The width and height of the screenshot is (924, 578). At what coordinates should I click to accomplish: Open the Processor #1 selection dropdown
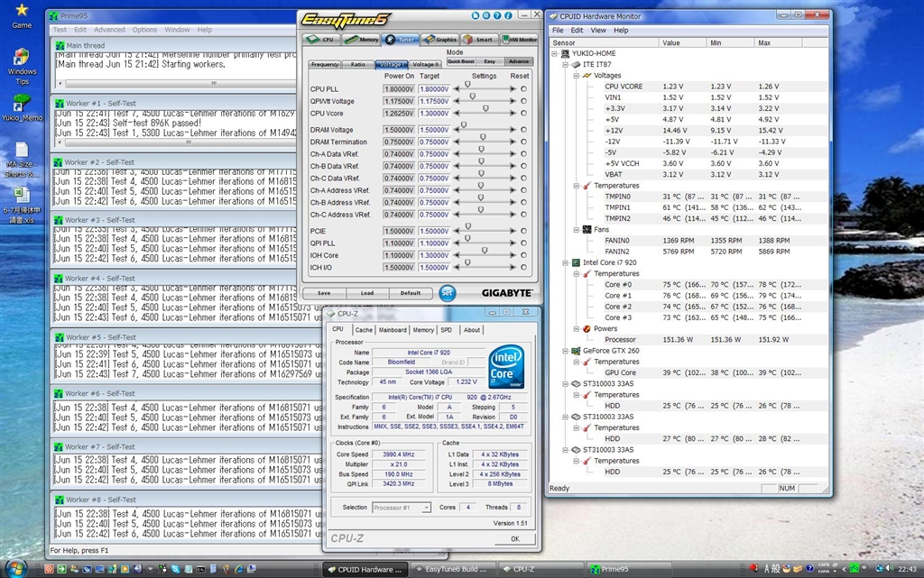pos(402,508)
